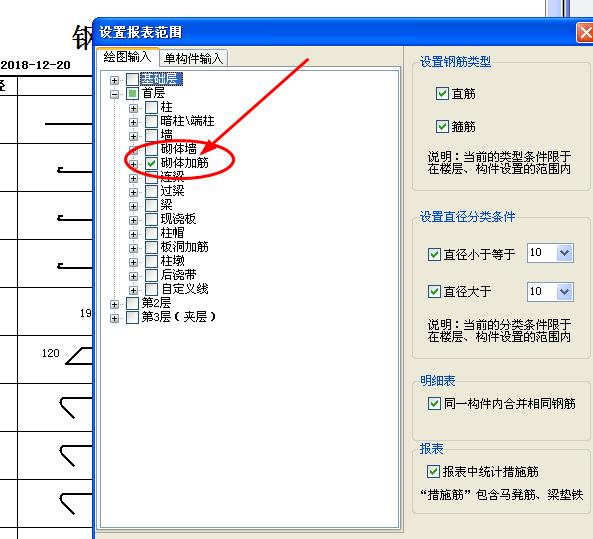Check the 基础层 checkbox
The height and width of the screenshot is (539, 593).
[x=132, y=79]
